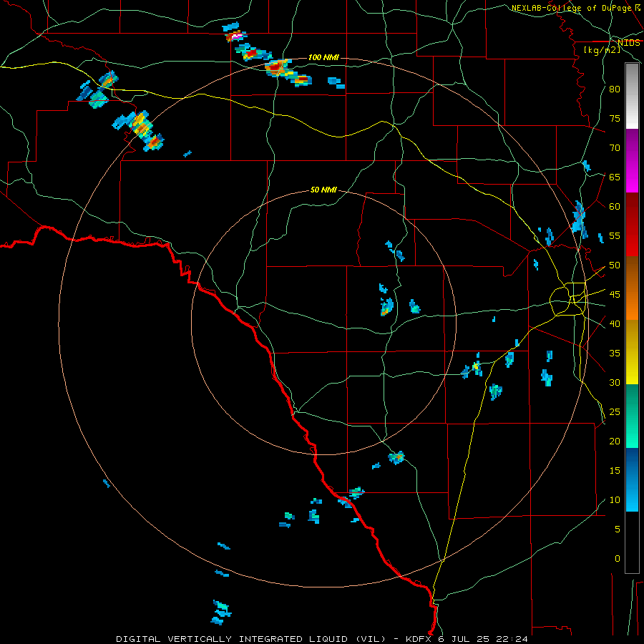
Task: Select the orange-brown segment of the color scale
Action: 632,288
